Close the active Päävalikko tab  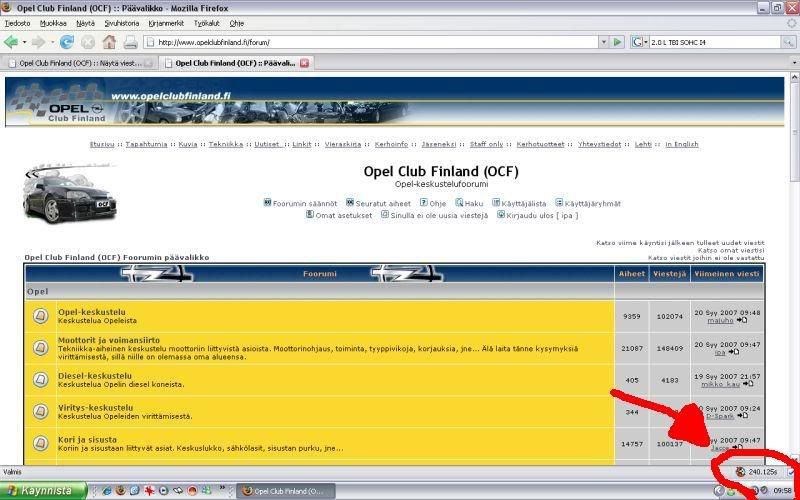point(305,63)
